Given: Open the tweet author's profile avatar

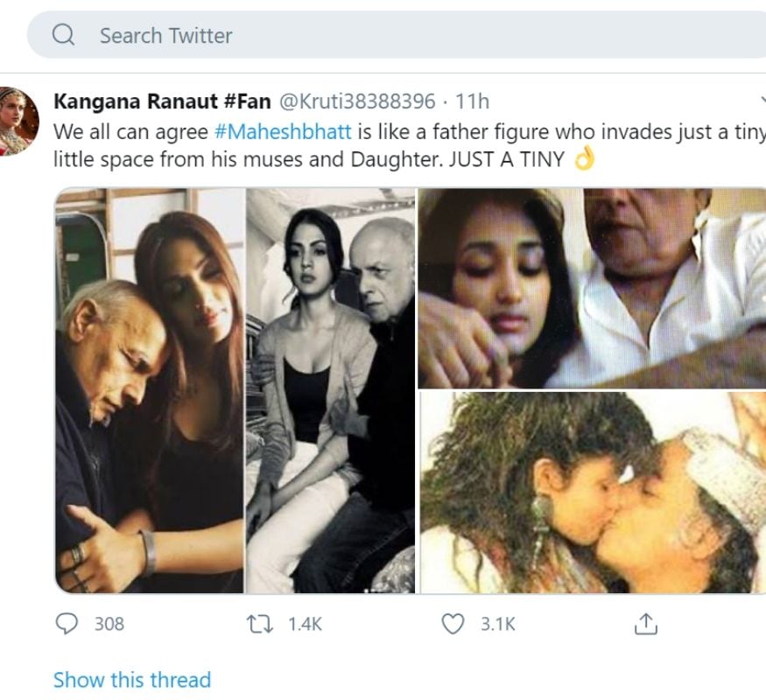Looking at the screenshot, I should coord(19,121).
